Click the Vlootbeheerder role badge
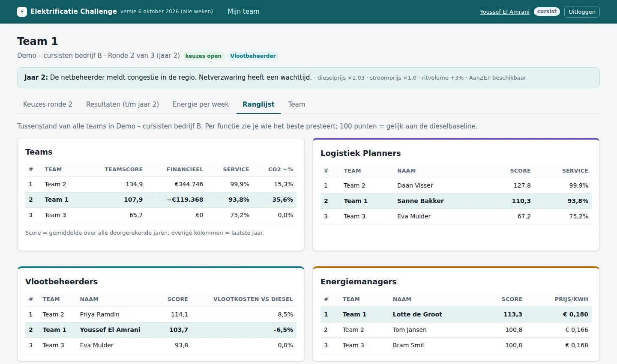Image resolution: width=617 pixels, height=364 pixels. (253, 56)
